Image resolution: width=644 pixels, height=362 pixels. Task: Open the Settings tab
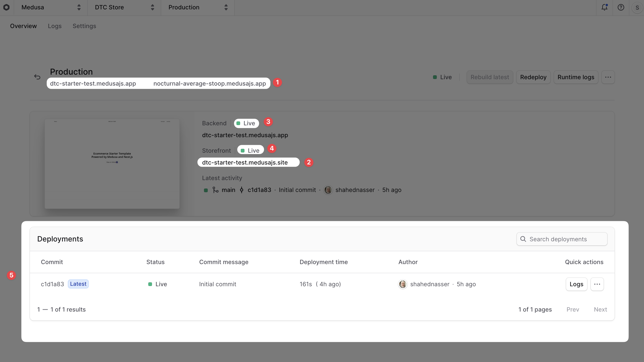[84, 26]
